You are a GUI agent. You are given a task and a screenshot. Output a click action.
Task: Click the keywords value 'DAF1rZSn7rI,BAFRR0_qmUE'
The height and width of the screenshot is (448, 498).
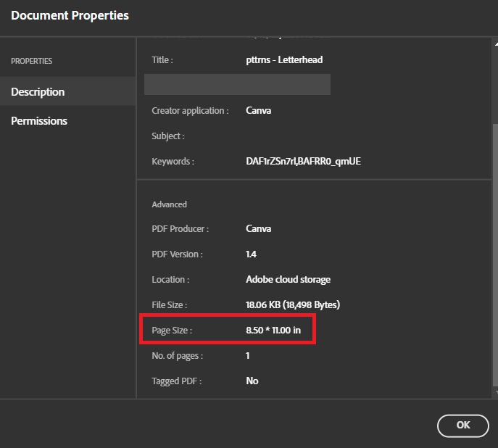pos(303,161)
